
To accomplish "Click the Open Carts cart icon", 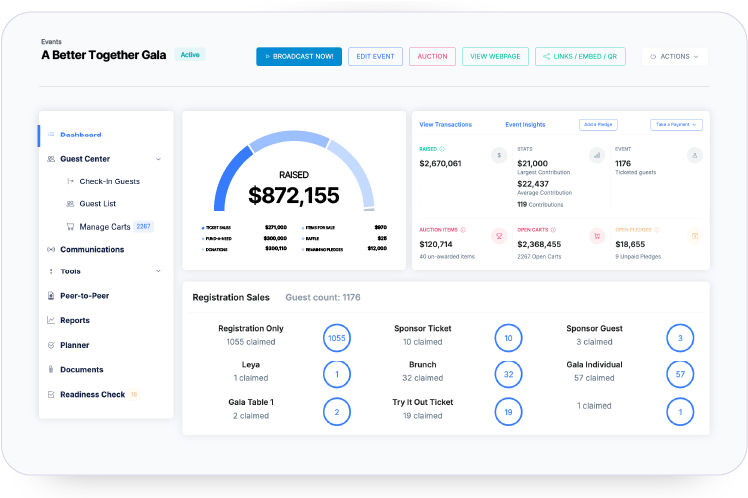I will [x=597, y=236].
